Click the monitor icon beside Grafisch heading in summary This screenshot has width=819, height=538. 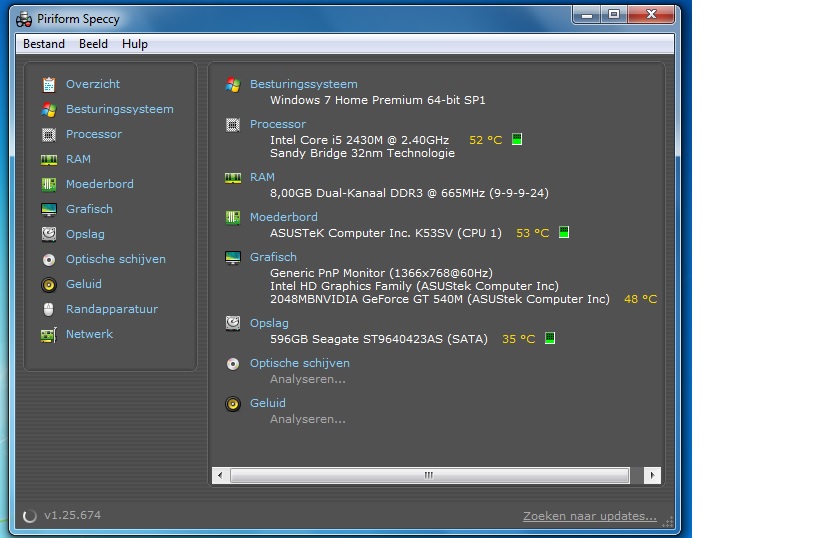(232, 258)
